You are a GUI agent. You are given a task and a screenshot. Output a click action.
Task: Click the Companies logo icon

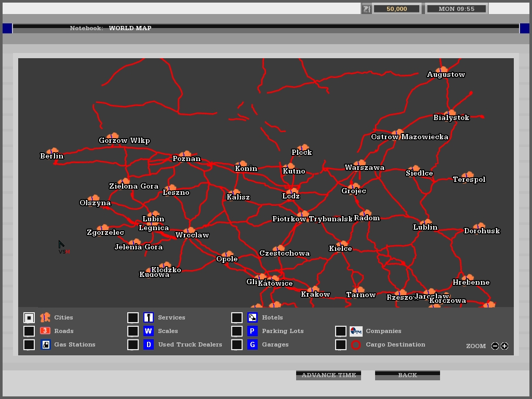coord(356,331)
